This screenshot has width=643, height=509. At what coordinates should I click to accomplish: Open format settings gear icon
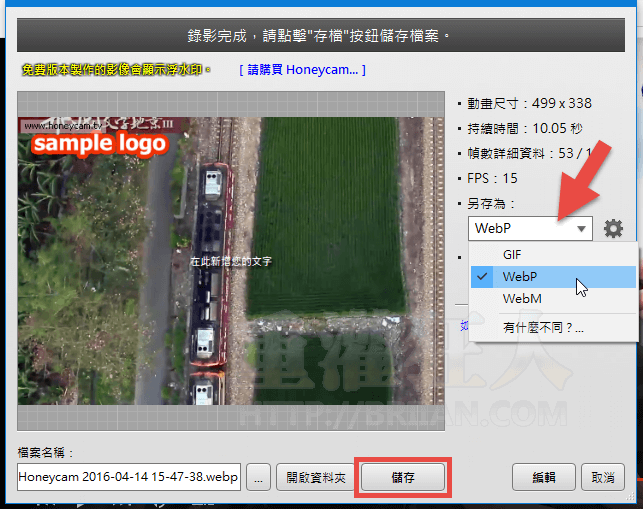[613, 228]
